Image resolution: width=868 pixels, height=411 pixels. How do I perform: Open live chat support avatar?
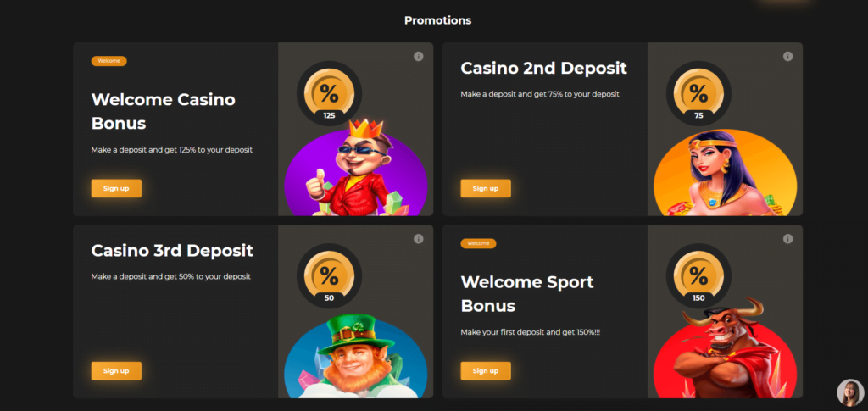(849, 392)
